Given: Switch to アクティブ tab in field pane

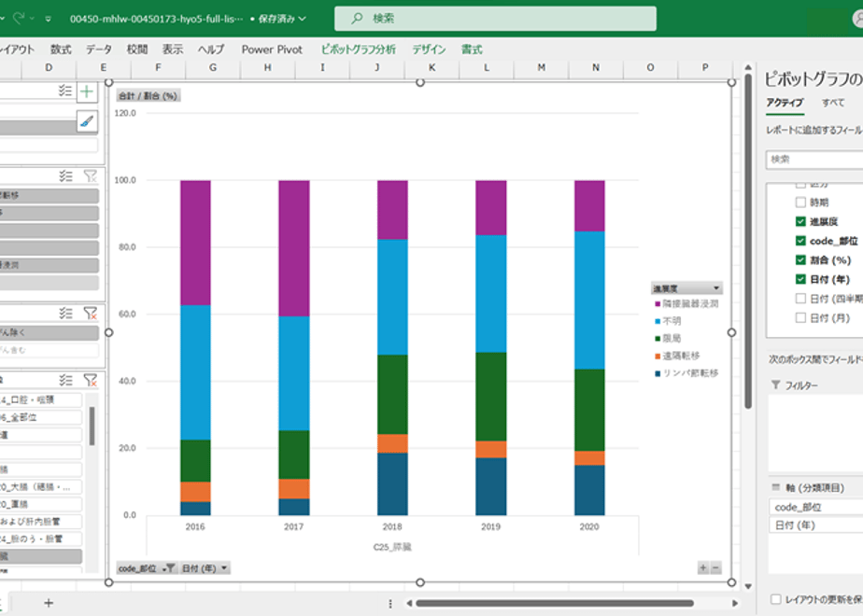Looking at the screenshot, I should pos(785,103).
